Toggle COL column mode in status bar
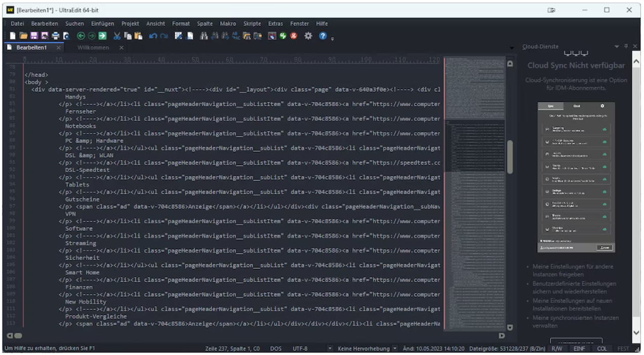 602,348
